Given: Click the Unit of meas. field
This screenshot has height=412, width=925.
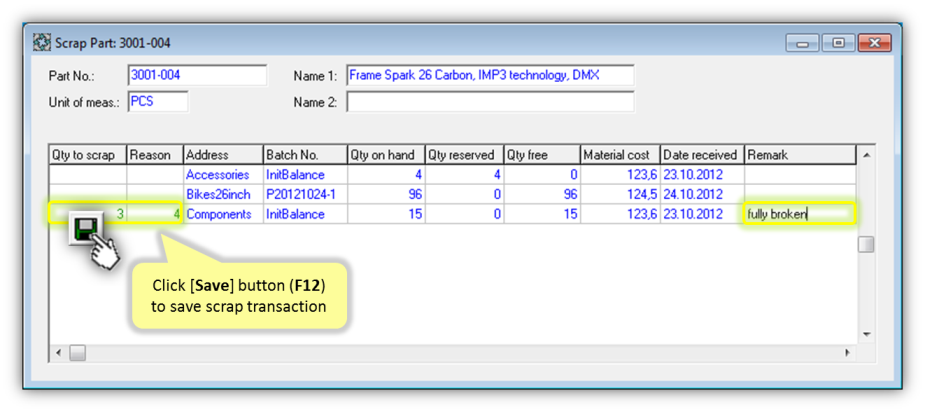Looking at the screenshot, I should pos(158,102).
